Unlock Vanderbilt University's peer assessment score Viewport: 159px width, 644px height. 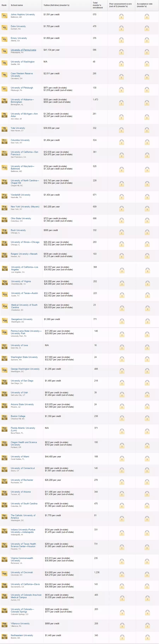point(121,197)
